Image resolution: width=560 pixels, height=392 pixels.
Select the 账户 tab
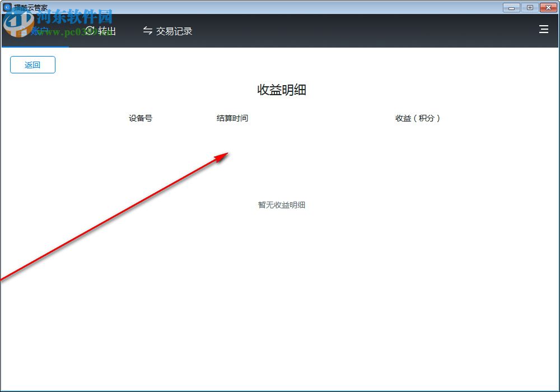pos(31,31)
